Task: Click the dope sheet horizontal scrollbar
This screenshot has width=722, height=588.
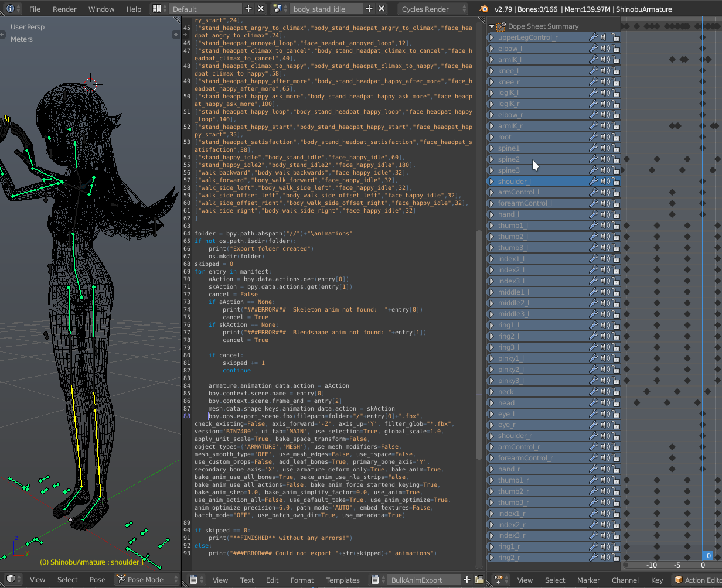Action: click(672, 565)
